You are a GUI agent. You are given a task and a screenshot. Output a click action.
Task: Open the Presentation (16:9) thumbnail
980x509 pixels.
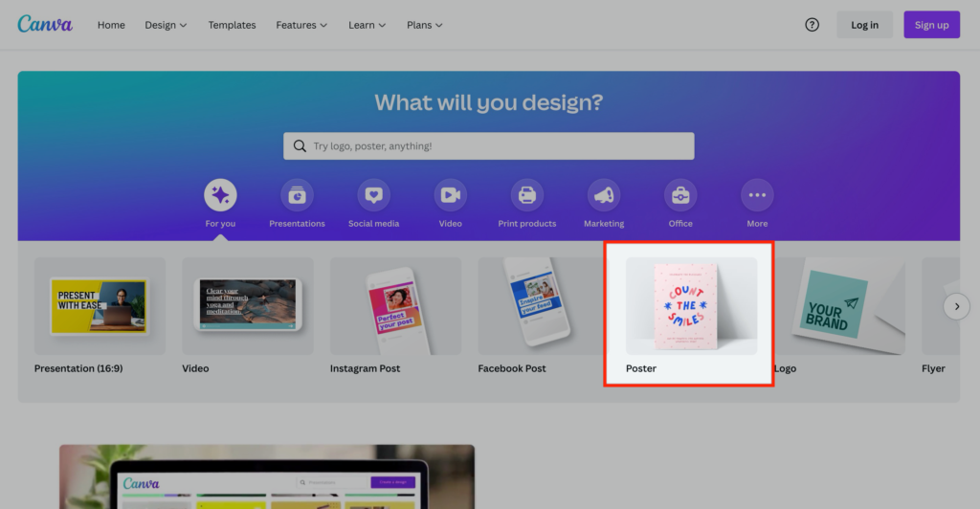pyautogui.click(x=100, y=306)
